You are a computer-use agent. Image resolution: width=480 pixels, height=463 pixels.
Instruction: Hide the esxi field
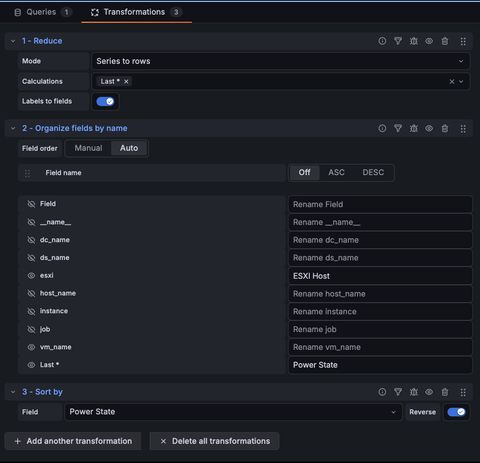pos(31,276)
